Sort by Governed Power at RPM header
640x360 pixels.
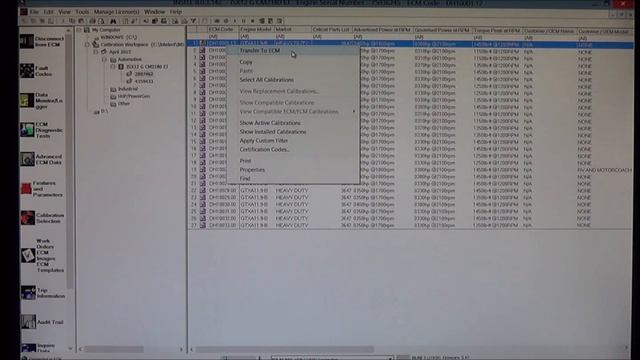click(x=442, y=30)
